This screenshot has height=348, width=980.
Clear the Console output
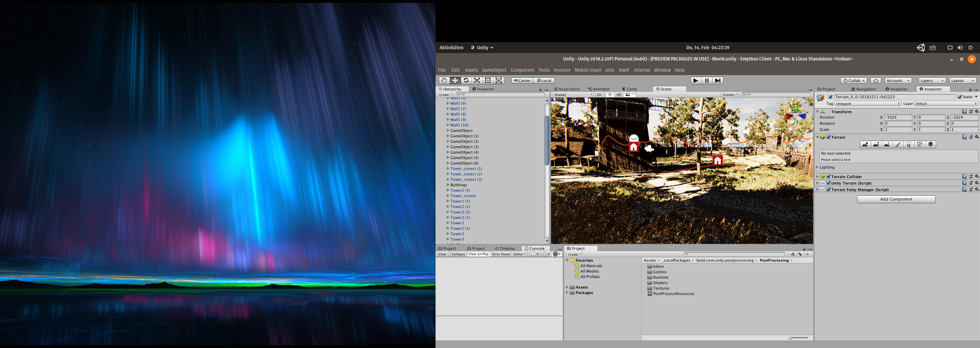point(442,254)
